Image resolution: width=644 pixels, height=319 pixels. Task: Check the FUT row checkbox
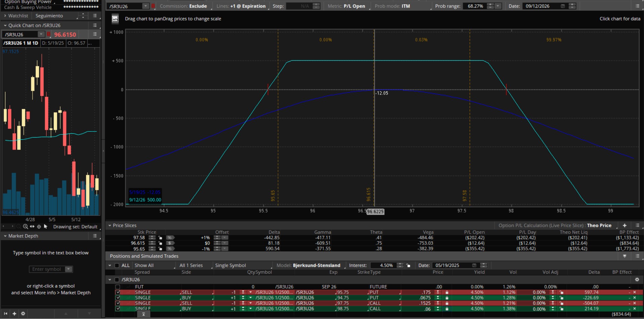(x=118, y=287)
